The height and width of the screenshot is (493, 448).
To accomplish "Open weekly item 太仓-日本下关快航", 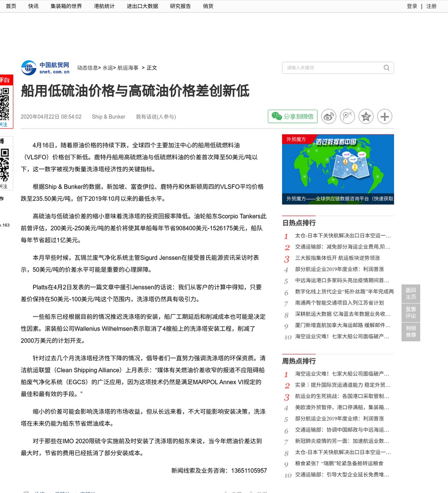I will [343, 452].
